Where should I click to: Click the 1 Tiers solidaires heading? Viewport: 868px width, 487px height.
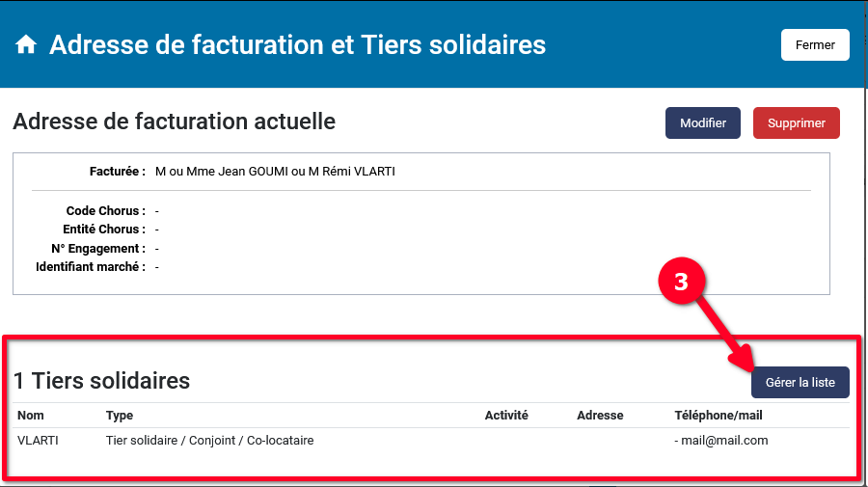click(101, 381)
